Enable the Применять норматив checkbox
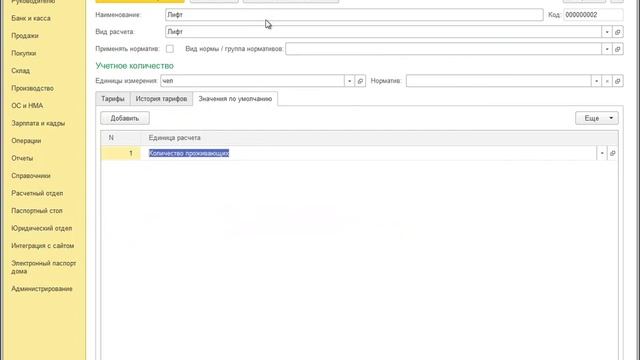 click(170, 49)
